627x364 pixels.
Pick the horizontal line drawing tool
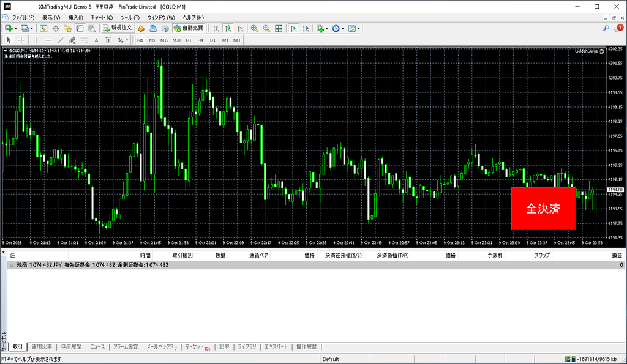48,40
